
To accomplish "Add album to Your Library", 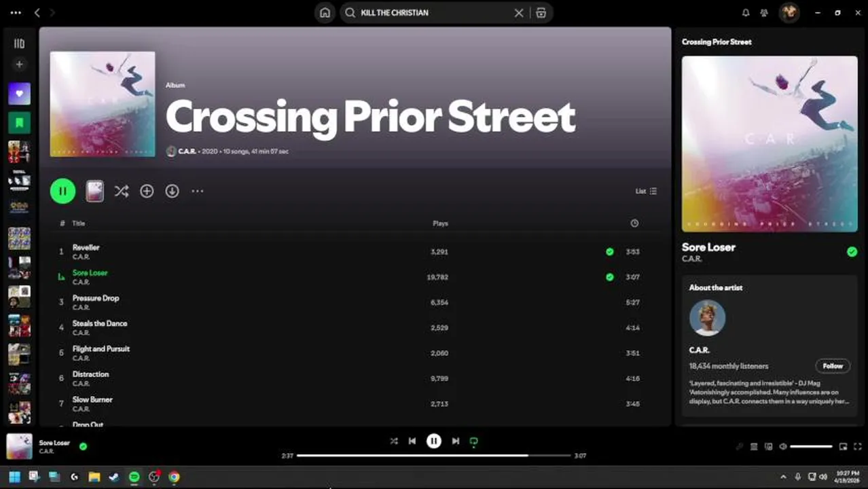I will pos(147,191).
